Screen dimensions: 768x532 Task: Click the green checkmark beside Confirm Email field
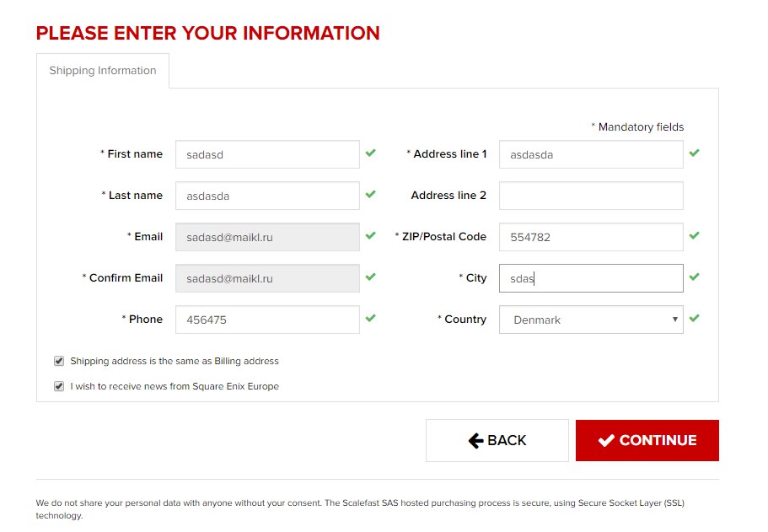point(371,277)
